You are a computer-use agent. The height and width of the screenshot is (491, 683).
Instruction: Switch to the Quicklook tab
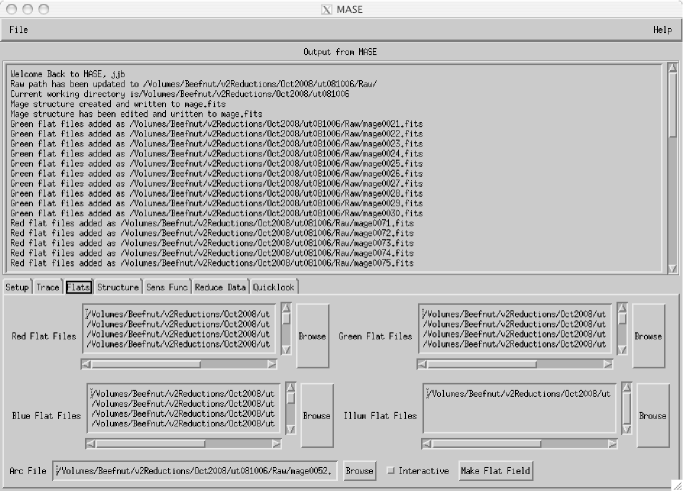pyautogui.click(x=274, y=287)
